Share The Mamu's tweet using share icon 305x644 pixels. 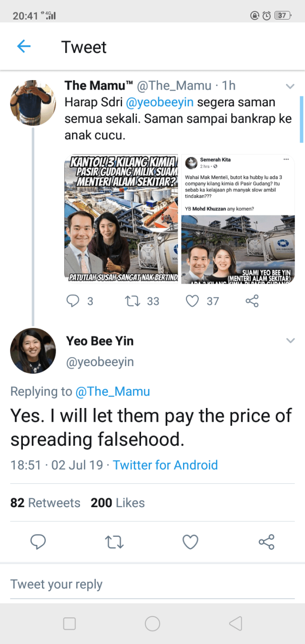click(x=252, y=301)
